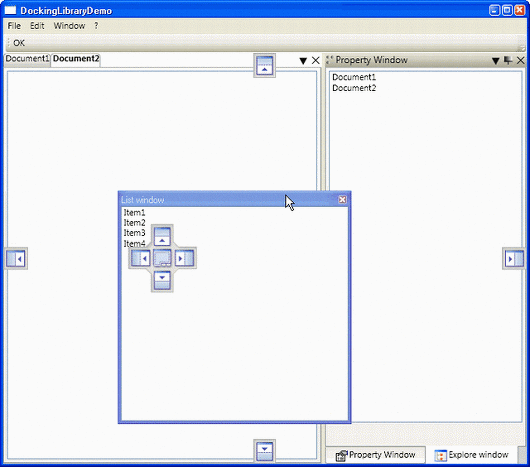Switch to the Property Window bottom tab
Screen dimensions: 530x467
pyautogui.click(x=376, y=455)
